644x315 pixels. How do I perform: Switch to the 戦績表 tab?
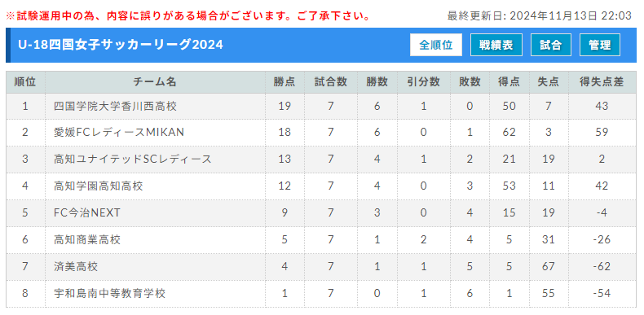[496, 45]
